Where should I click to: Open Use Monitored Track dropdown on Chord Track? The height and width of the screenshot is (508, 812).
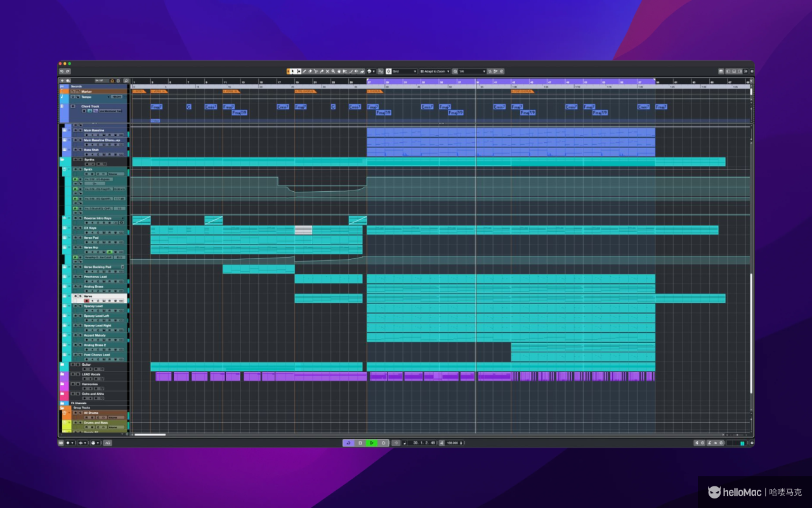110,111
